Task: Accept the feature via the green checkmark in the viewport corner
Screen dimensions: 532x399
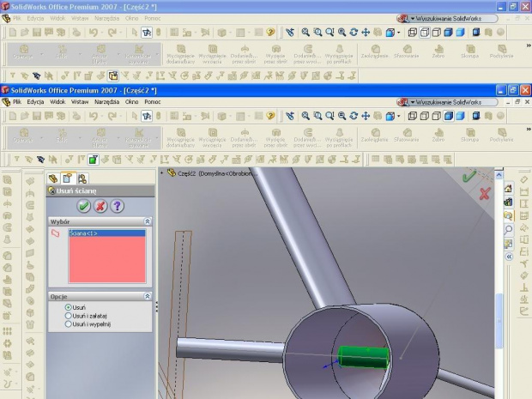Action: pyautogui.click(x=469, y=177)
